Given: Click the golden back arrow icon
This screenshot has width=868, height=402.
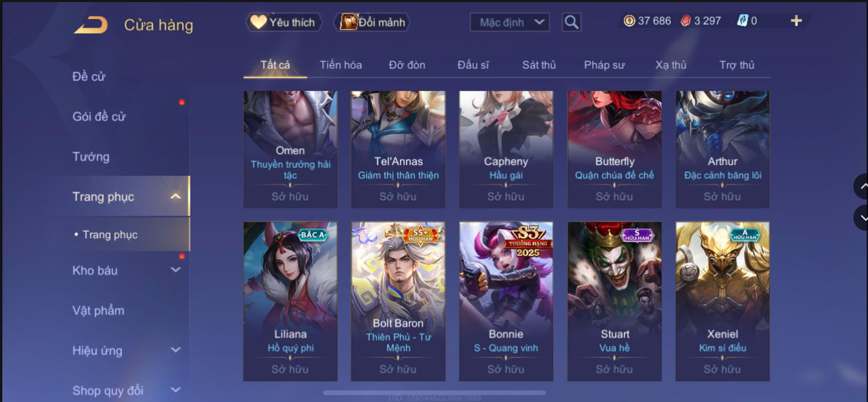Looking at the screenshot, I should pos(91,25).
